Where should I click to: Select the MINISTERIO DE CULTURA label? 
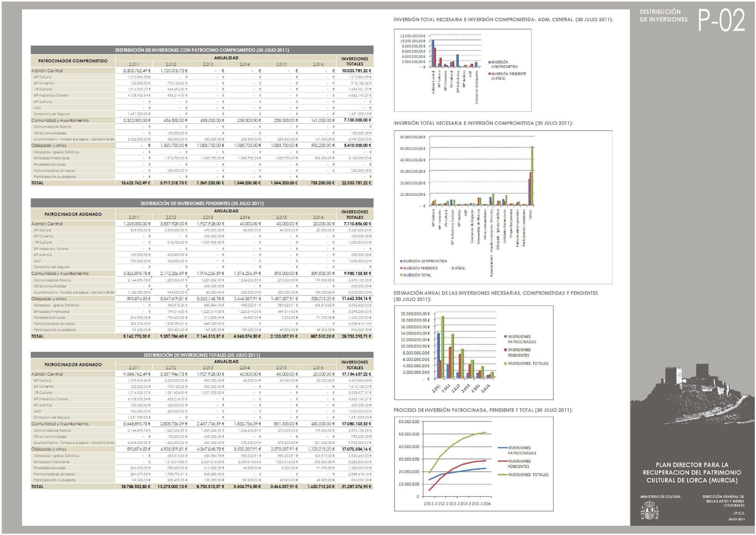(660, 497)
